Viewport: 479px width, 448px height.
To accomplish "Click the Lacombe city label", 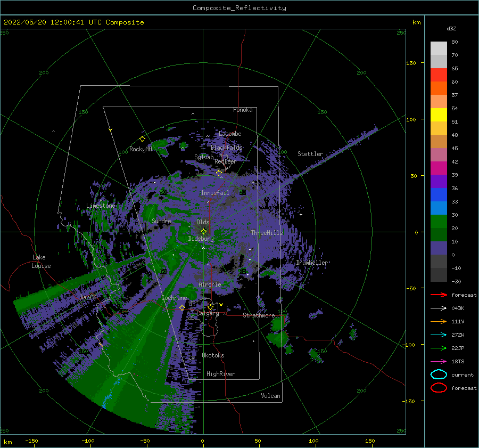I will pyautogui.click(x=230, y=134).
